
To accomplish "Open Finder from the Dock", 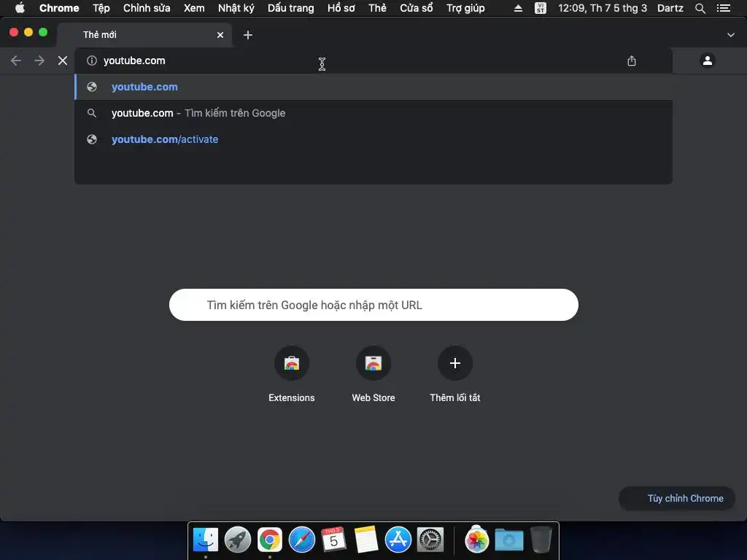I will tap(205, 540).
